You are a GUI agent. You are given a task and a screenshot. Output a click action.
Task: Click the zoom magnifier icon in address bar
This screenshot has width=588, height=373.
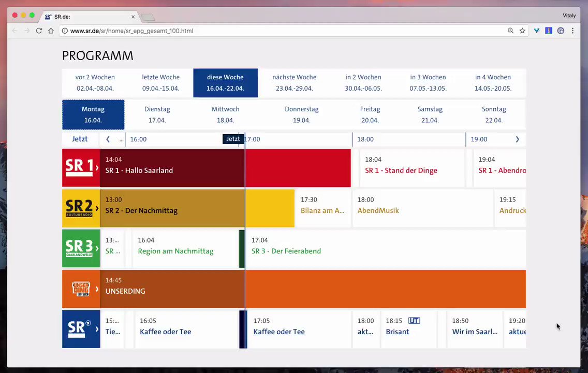(510, 31)
